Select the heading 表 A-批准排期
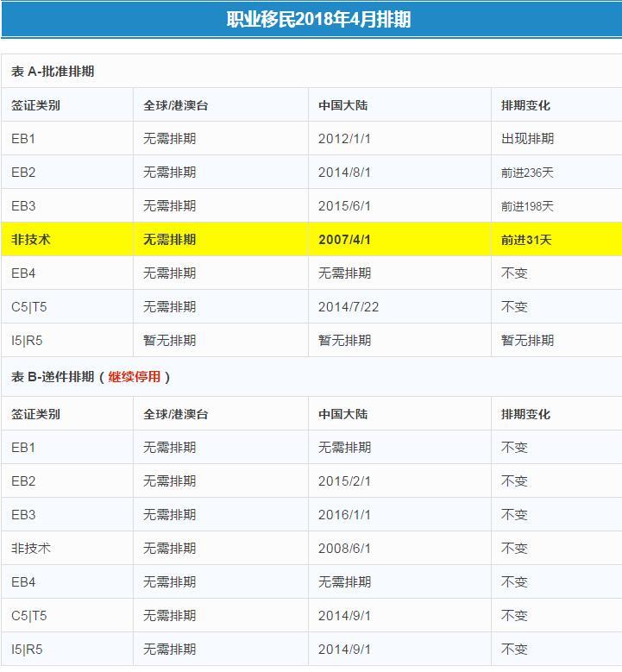 pos(53,71)
